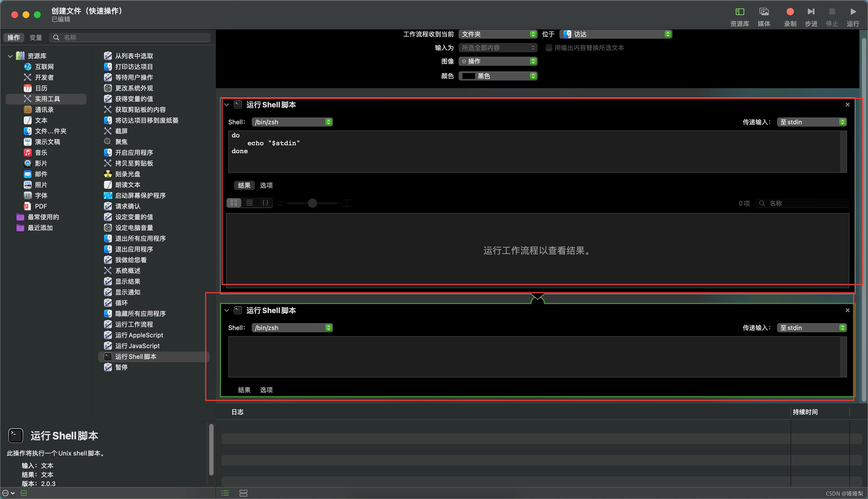The image size is (868, 499).
Task: Toggle the curly braces view button
Action: click(265, 203)
